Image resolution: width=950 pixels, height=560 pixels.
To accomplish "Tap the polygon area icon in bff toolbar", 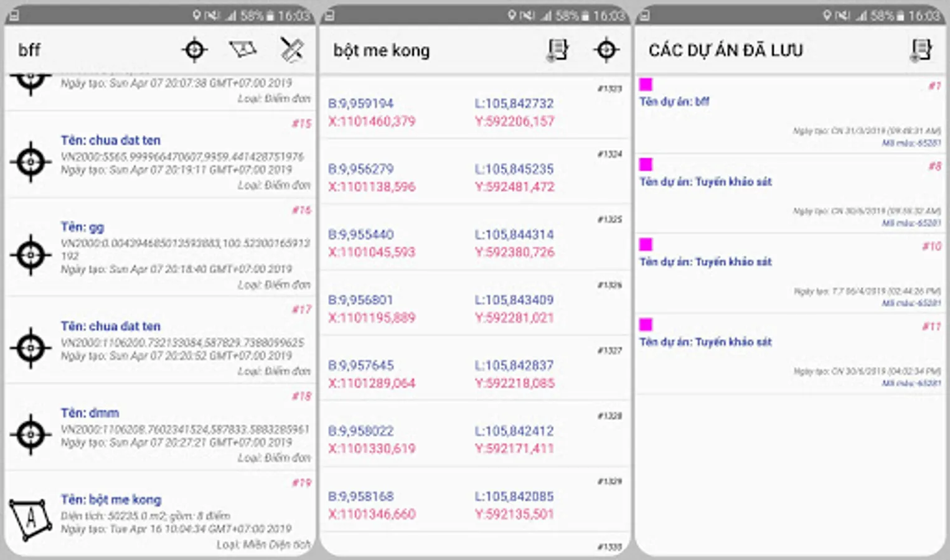I will coord(243,49).
